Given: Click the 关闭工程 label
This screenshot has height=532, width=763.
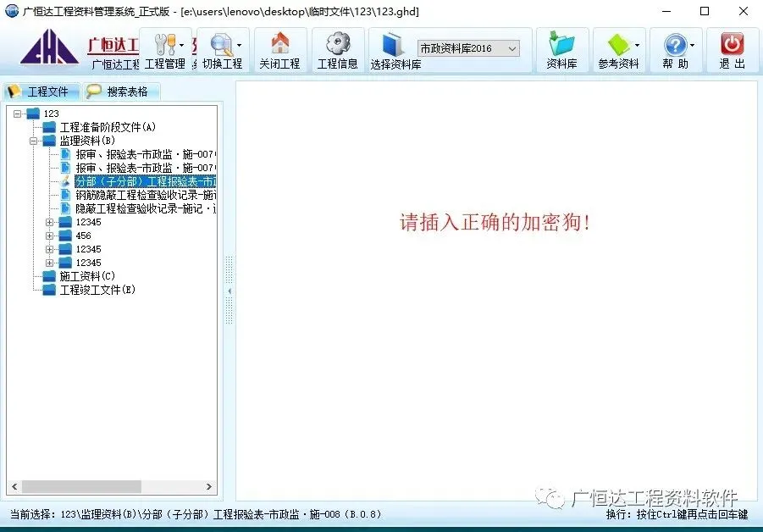Looking at the screenshot, I should 279,64.
